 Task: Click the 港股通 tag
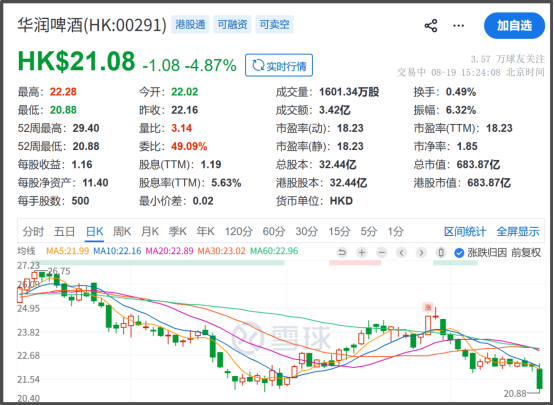pyautogui.click(x=190, y=24)
